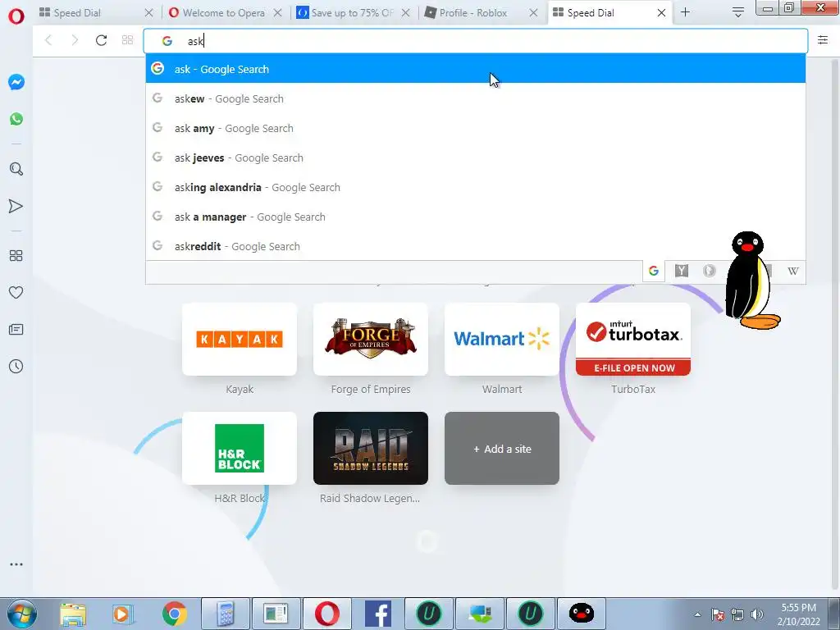840x630 pixels.
Task: Select Wikipedia search engine icon
Action: 793,271
